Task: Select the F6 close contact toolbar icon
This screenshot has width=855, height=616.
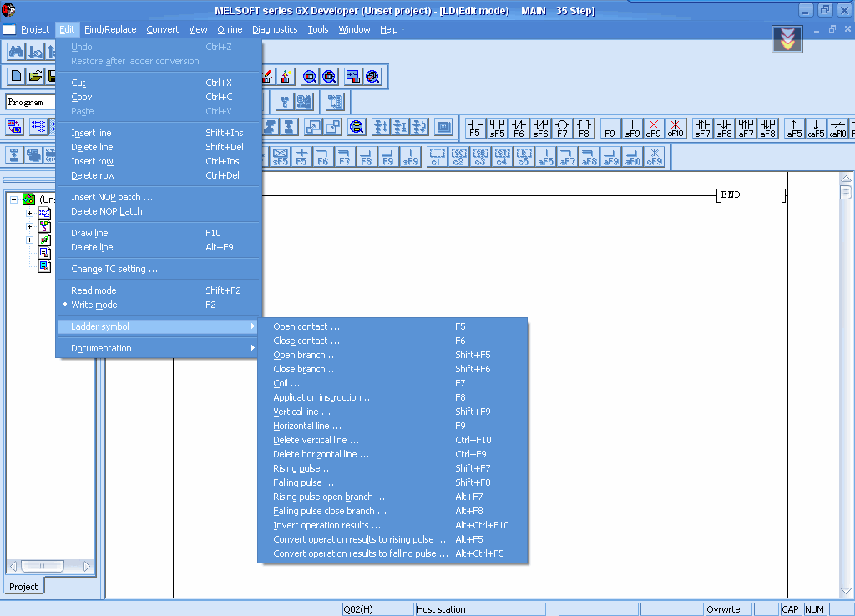Action: coord(519,128)
